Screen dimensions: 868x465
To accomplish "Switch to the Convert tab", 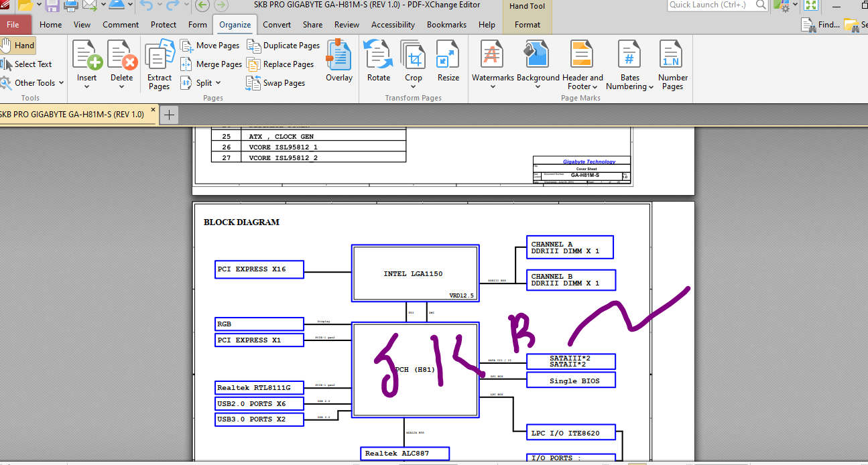I will click(277, 25).
